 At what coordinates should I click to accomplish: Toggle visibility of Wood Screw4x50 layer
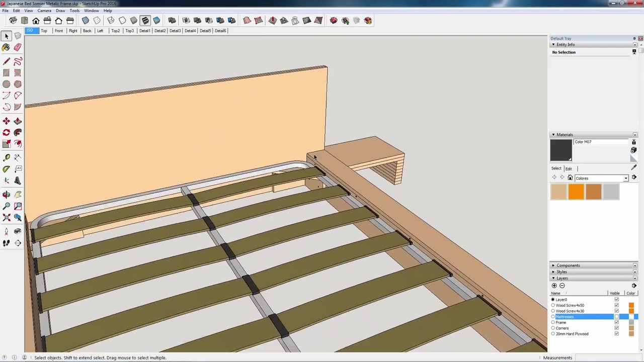(x=616, y=305)
